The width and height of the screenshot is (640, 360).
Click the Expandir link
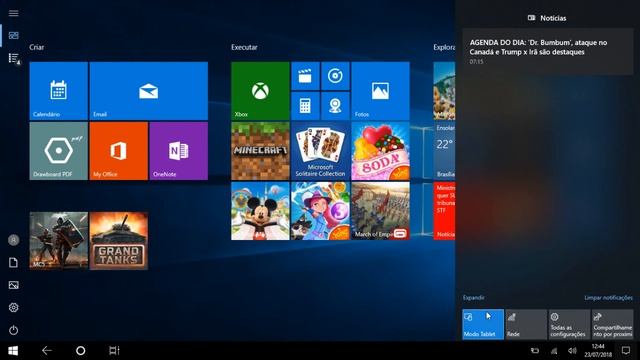(473, 298)
